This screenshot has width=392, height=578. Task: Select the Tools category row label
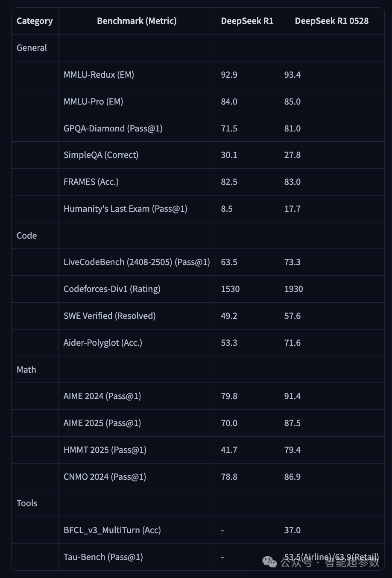point(27,503)
